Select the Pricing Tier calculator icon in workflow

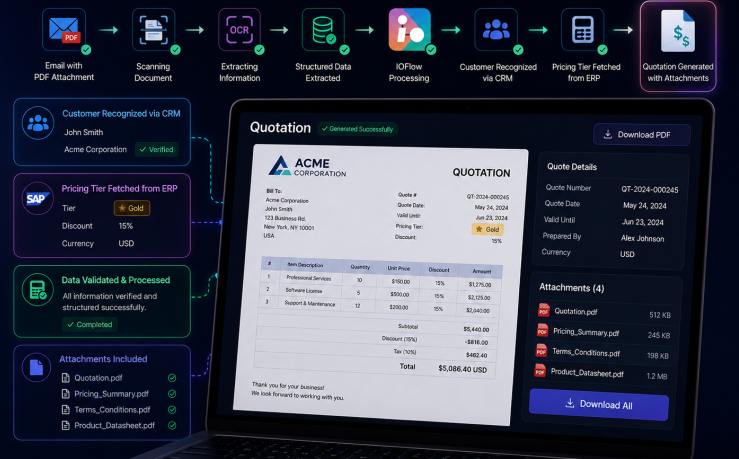point(583,29)
